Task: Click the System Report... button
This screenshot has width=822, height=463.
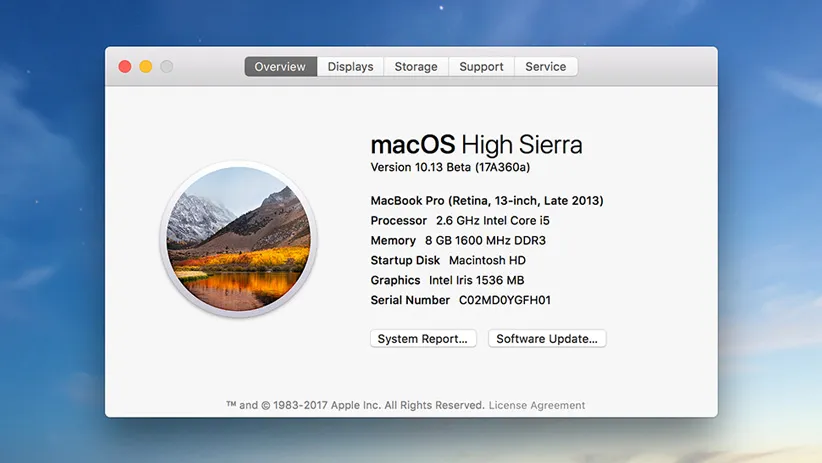Action: tap(423, 339)
